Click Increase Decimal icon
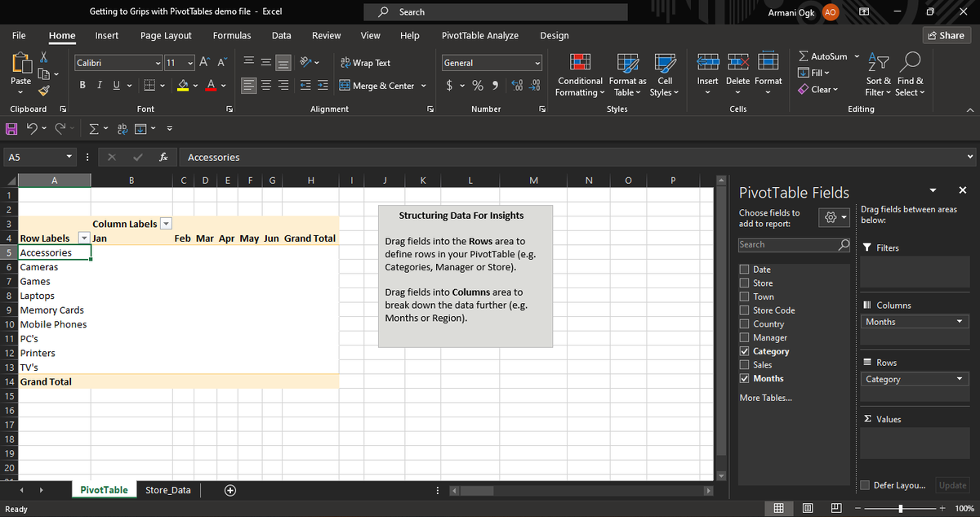Image resolution: width=980 pixels, height=517 pixels. [517, 86]
